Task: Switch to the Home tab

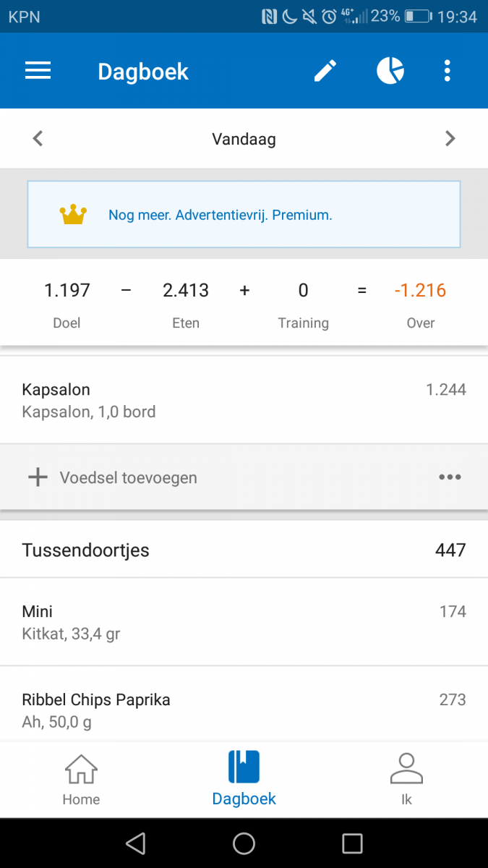Action: pyautogui.click(x=81, y=780)
